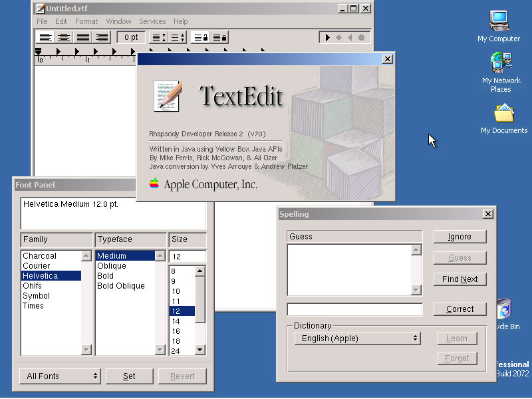The image size is (532, 399).
Task: Click the Size list scrollbar thumb
Action: tap(200, 300)
